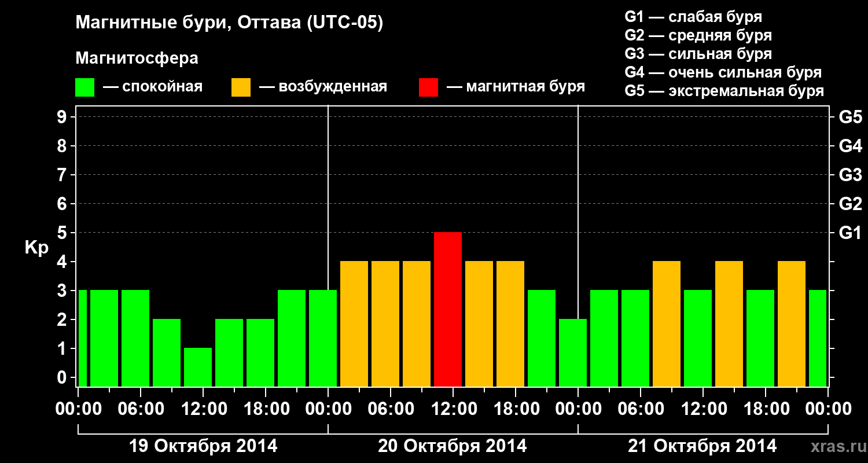Click the 'Магнитосфера' heading
This screenshot has width=868, height=463.
(x=137, y=58)
